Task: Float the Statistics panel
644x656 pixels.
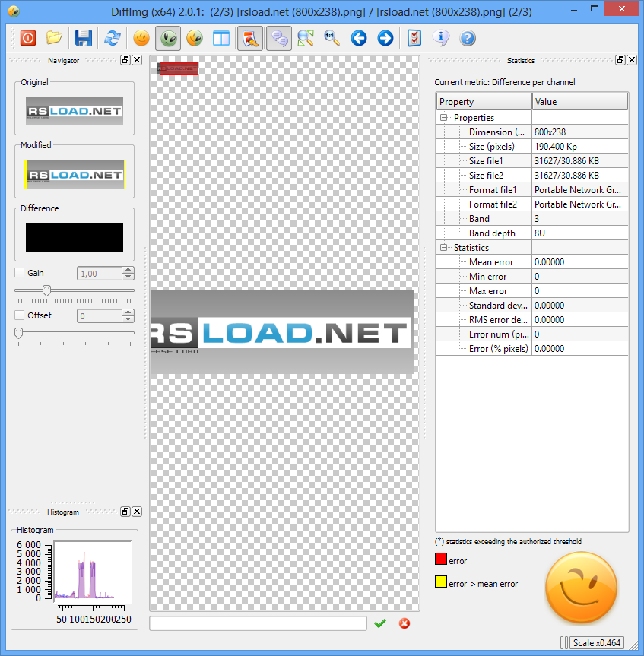Action: [620, 60]
